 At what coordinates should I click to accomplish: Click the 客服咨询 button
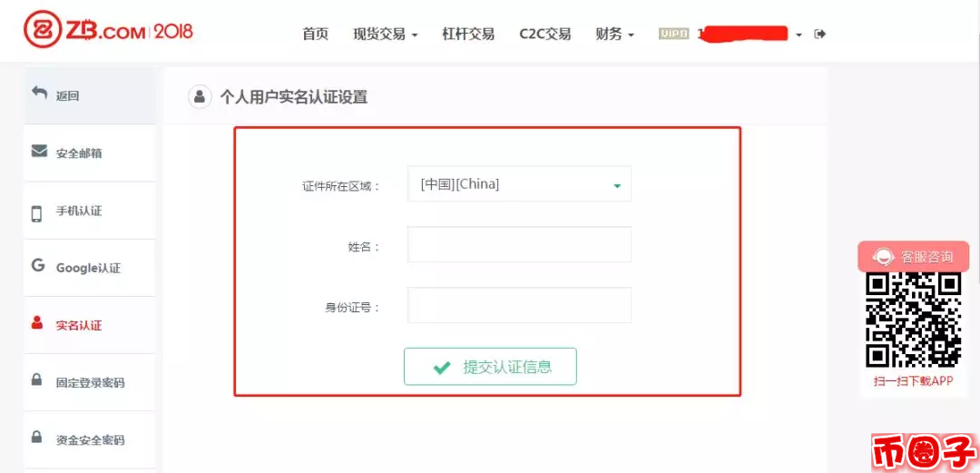914,257
